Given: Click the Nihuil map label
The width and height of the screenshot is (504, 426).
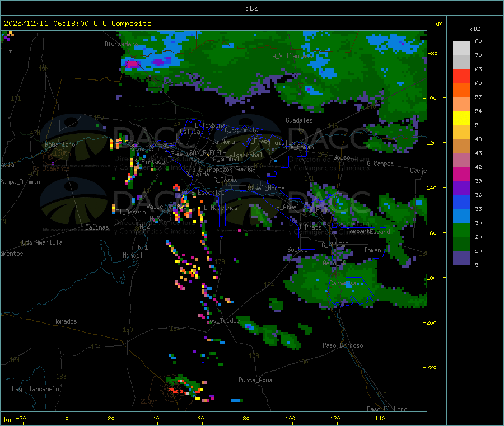Looking at the screenshot, I should pos(132,255).
